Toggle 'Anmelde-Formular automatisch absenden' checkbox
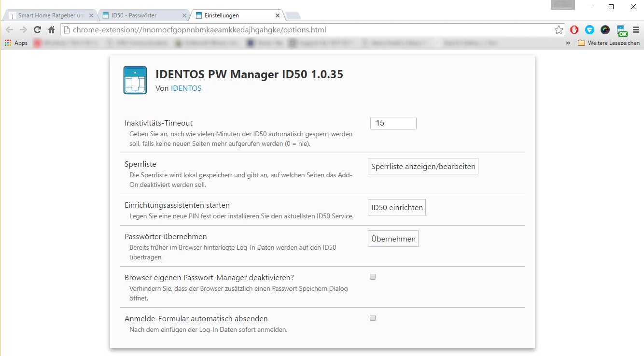 coord(373,318)
